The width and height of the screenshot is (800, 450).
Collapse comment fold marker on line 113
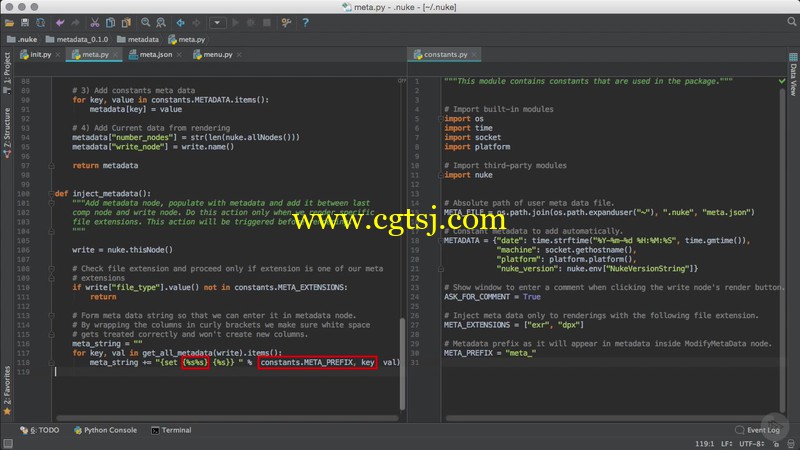tap(51, 315)
